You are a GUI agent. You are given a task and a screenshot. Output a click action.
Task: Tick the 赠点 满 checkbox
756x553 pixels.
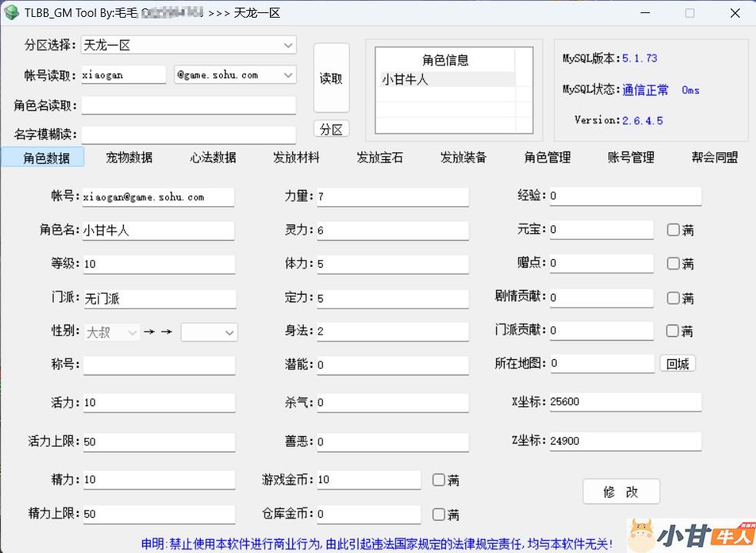tap(673, 264)
